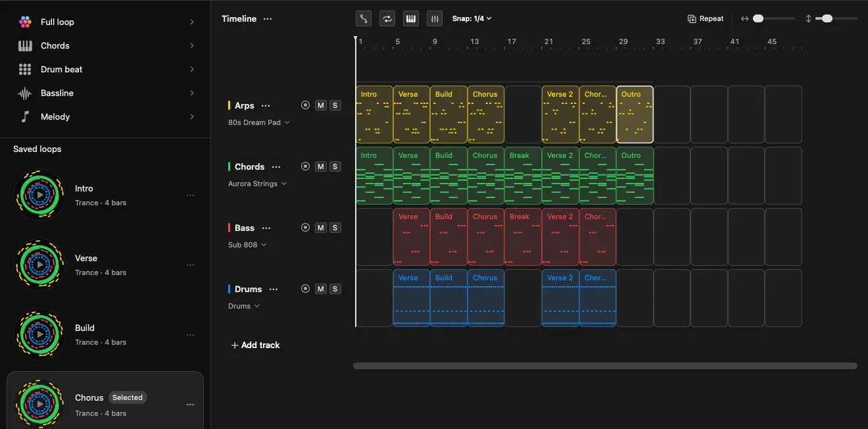The image size is (868, 429).
Task: Click Add track button
Action: tap(255, 345)
